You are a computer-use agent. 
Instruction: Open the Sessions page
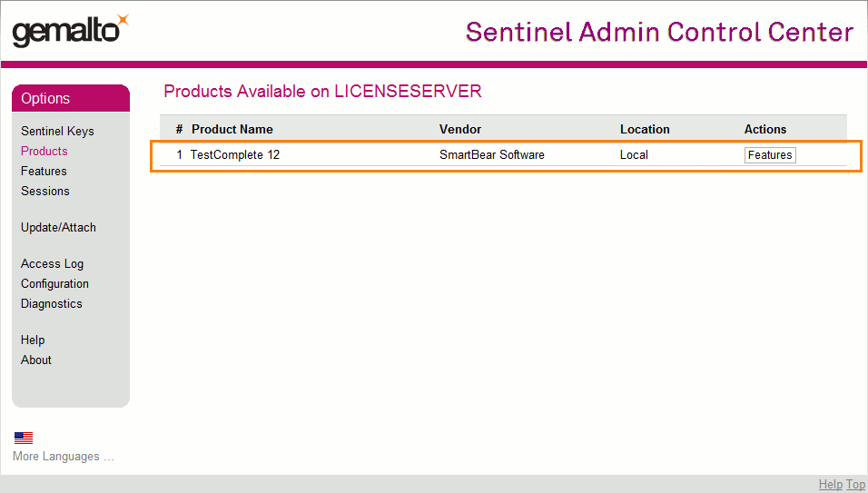click(x=45, y=191)
